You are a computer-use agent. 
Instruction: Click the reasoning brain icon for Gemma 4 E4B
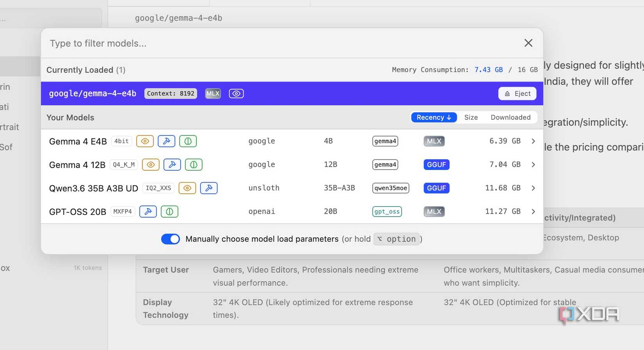coord(188,141)
